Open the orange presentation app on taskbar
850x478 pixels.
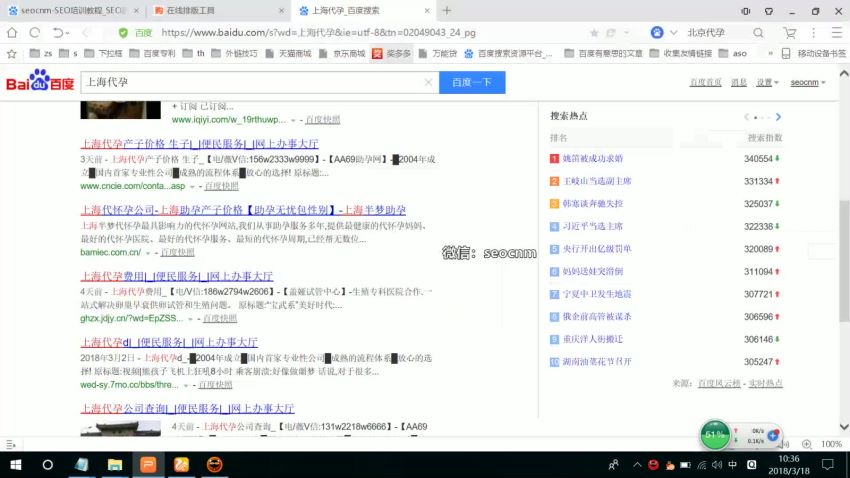pos(148,465)
